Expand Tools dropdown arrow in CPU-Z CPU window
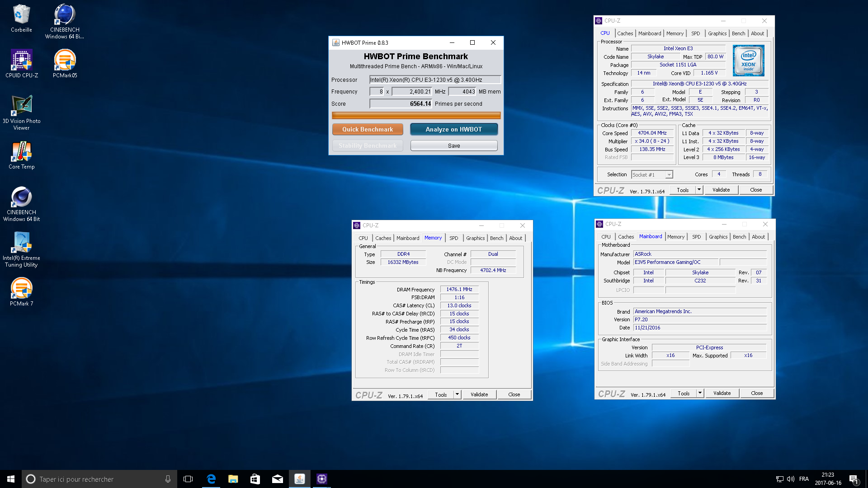 [699, 190]
